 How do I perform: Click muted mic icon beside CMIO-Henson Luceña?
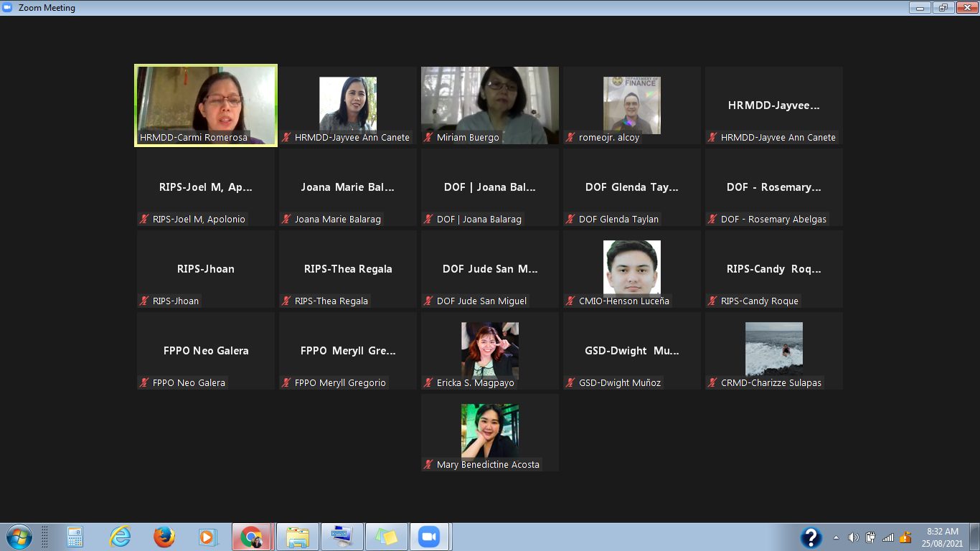coord(570,301)
